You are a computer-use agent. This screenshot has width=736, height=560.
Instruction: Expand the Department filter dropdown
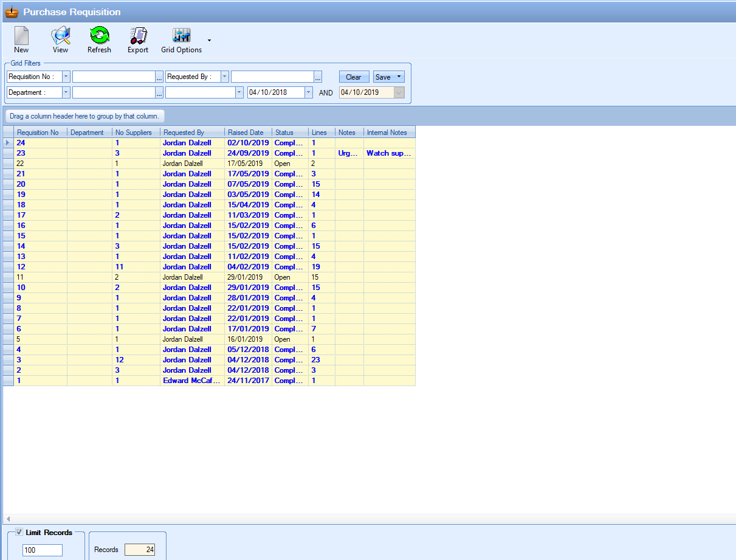[66, 93]
